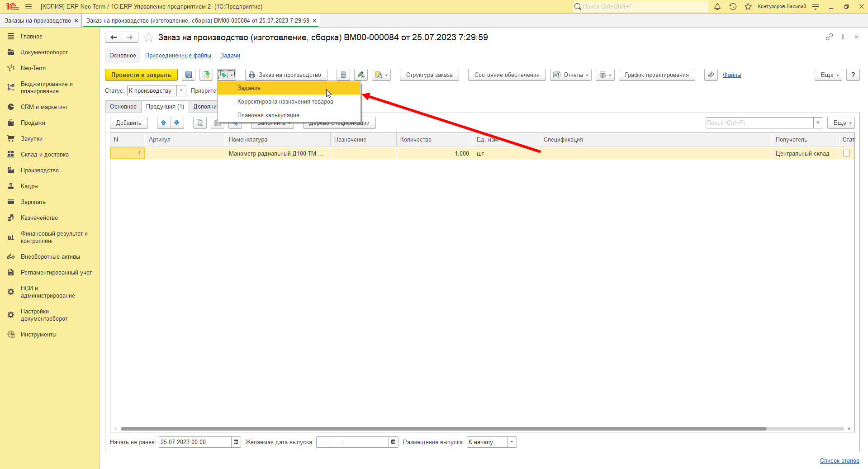The image size is (868, 469).
Task: Click the document report list icon
Action: coord(343,75)
